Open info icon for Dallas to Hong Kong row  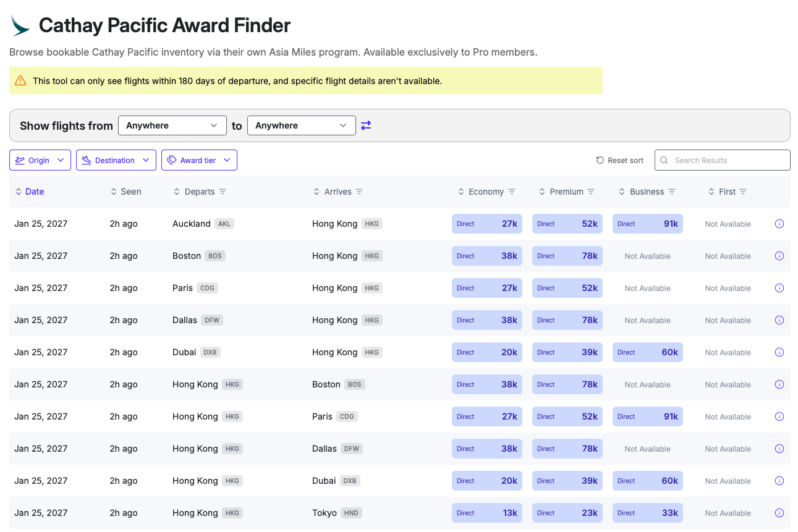click(779, 320)
